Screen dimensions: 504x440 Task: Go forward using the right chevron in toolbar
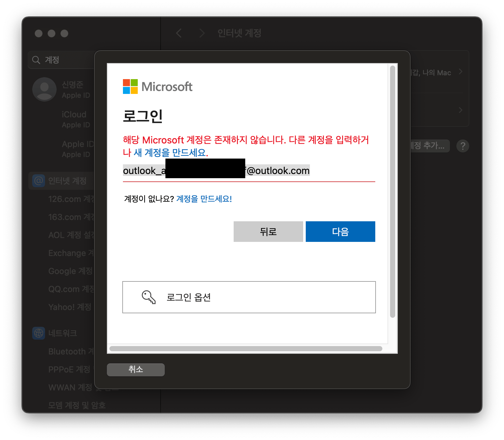(x=202, y=33)
